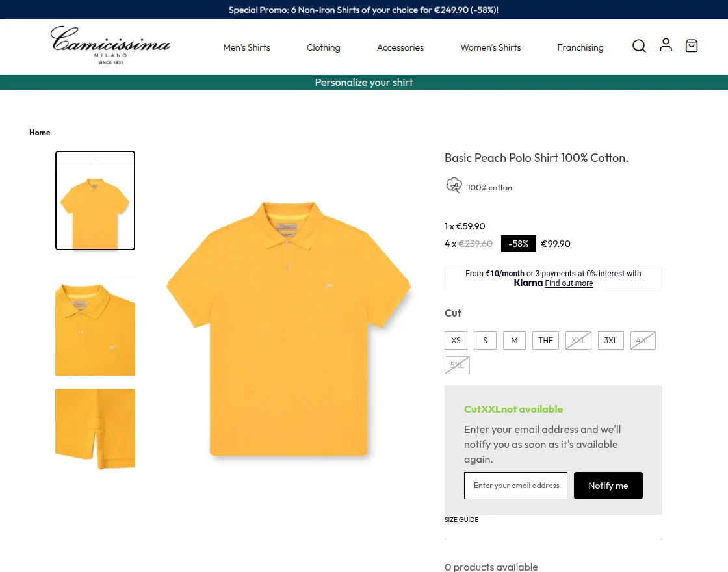This screenshot has width=728, height=572.
Task: Open the Franchising section
Action: pyautogui.click(x=580, y=47)
